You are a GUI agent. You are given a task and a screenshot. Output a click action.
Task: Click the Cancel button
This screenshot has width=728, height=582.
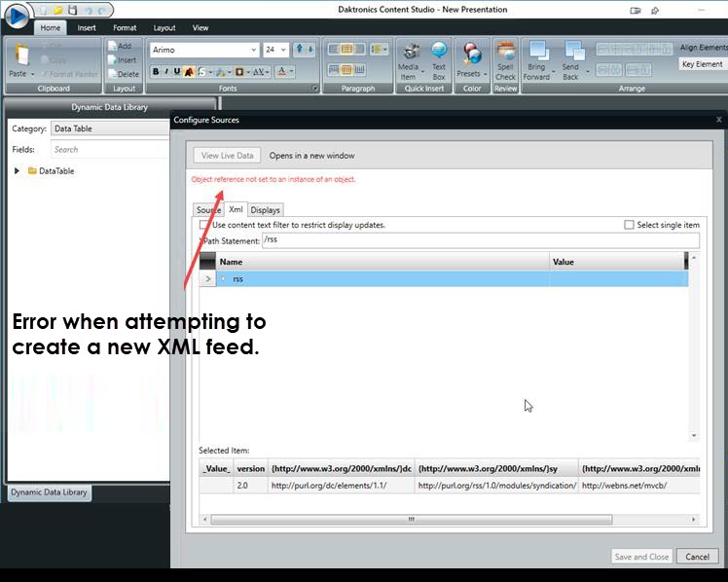click(x=697, y=557)
